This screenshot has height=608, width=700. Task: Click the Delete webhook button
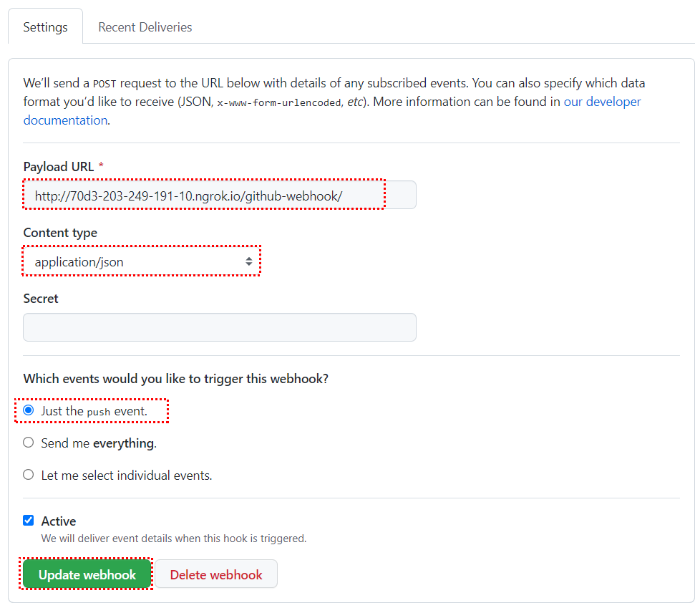(216, 574)
